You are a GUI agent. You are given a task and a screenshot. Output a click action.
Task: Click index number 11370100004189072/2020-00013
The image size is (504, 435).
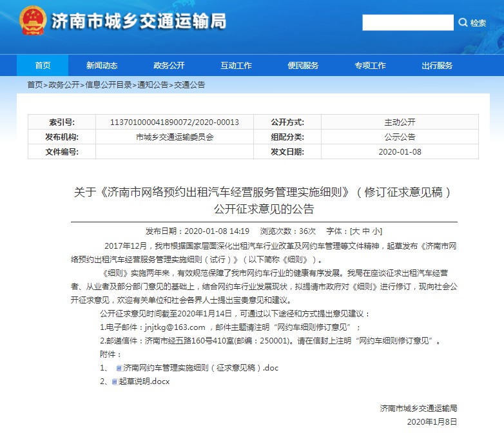point(175,122)
